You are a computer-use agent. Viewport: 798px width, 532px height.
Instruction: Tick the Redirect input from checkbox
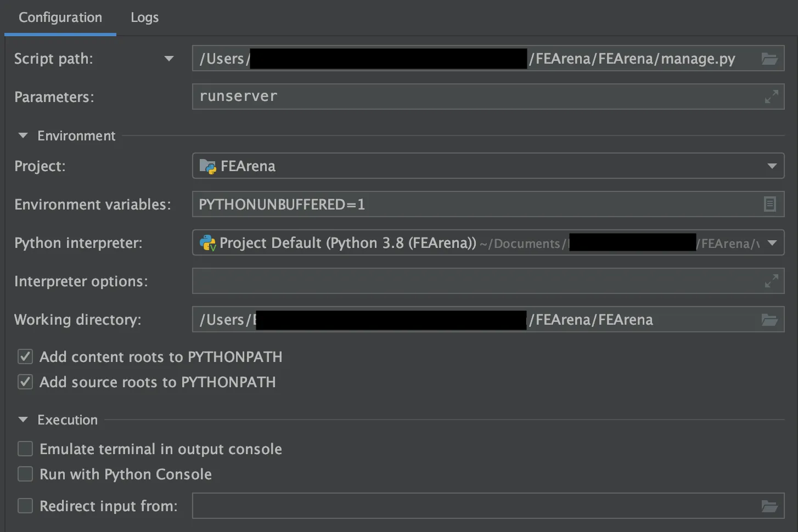pyautogui.click(x=25, y=506)
